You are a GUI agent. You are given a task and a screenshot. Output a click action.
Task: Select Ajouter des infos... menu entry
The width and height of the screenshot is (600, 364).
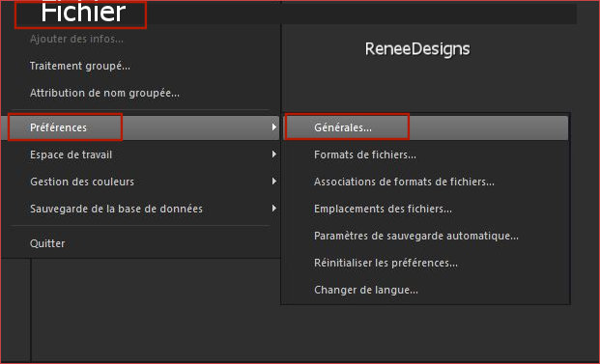pos(76,39)
